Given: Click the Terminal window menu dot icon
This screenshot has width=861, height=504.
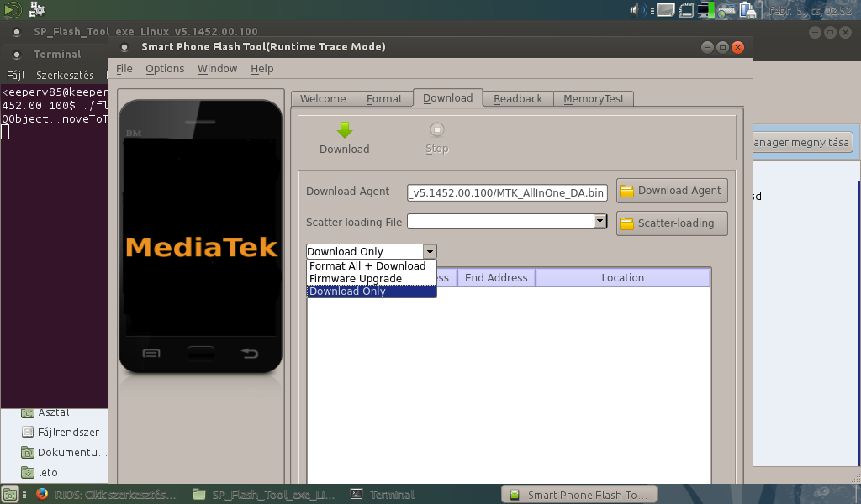Looking at the screenshot, I should (x=17, y=55).
